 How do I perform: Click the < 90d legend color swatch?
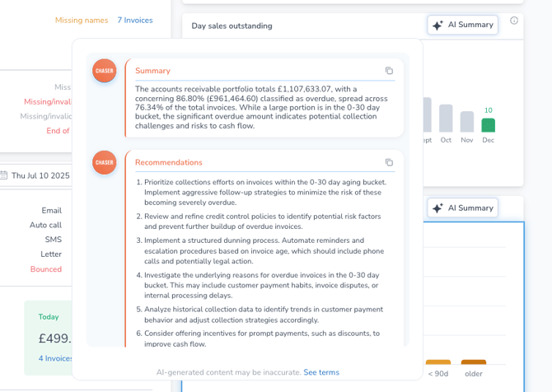438,362
